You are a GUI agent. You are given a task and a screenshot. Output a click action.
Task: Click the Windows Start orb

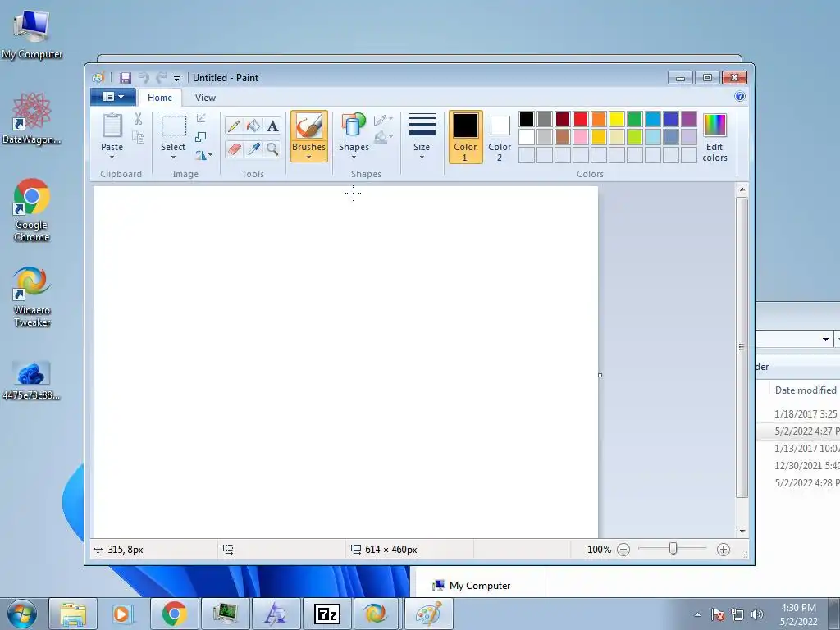[21, 614]
